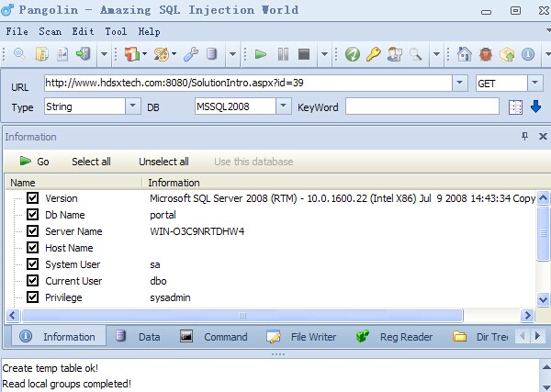Click the horizontal scrollbar thumb
The height and width of the screenshot is (392, 551).
click(x=242, y=315)
